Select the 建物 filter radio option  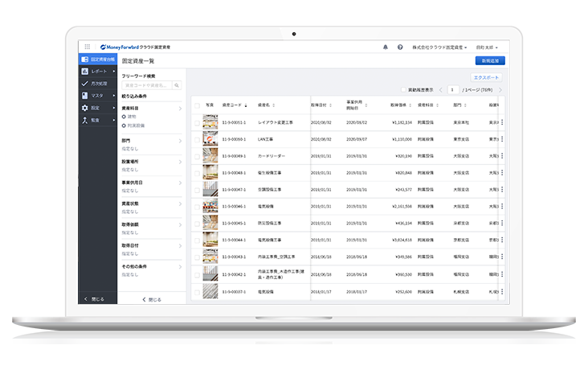click(x=124, y=117)
